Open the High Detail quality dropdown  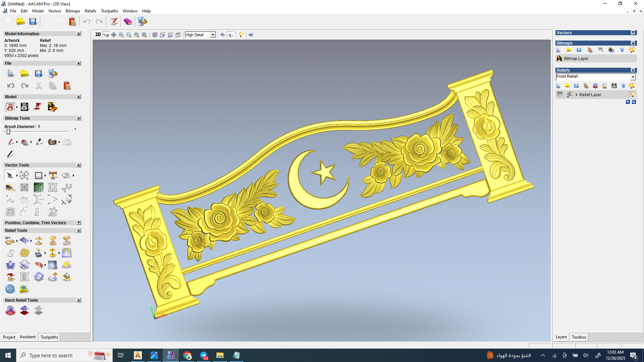click(213, 35)
